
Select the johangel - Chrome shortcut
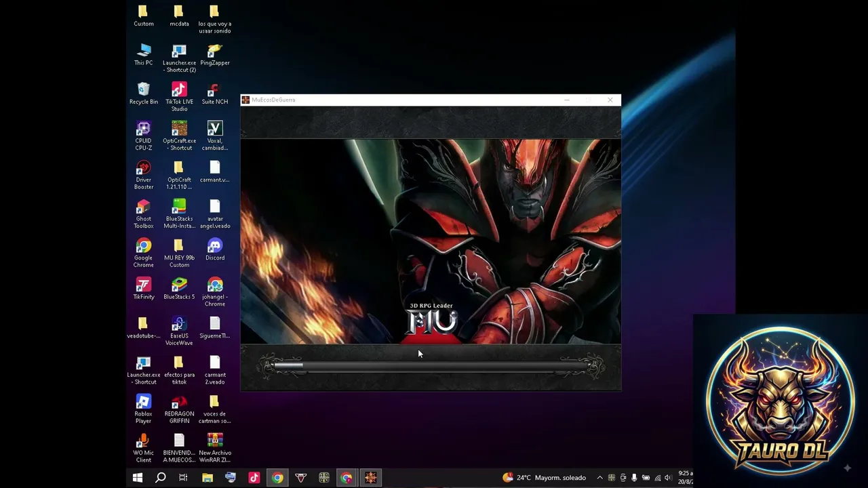(x=214, y=293)
